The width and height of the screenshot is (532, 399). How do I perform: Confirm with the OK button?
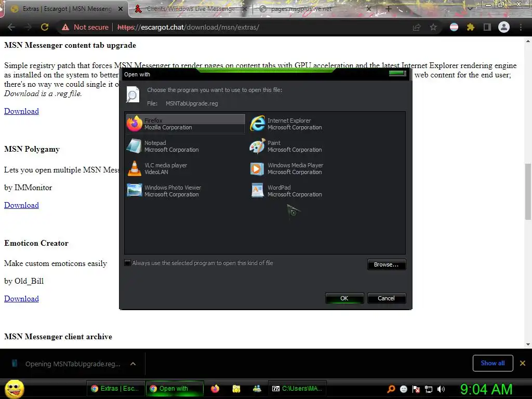click(x=344, y=298)
